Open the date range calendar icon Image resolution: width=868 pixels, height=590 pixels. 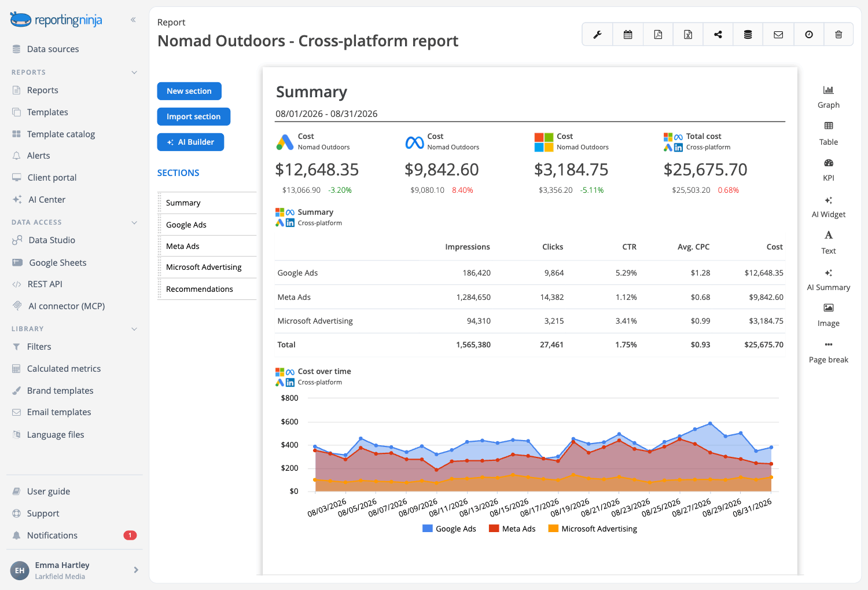click(628, 35)
